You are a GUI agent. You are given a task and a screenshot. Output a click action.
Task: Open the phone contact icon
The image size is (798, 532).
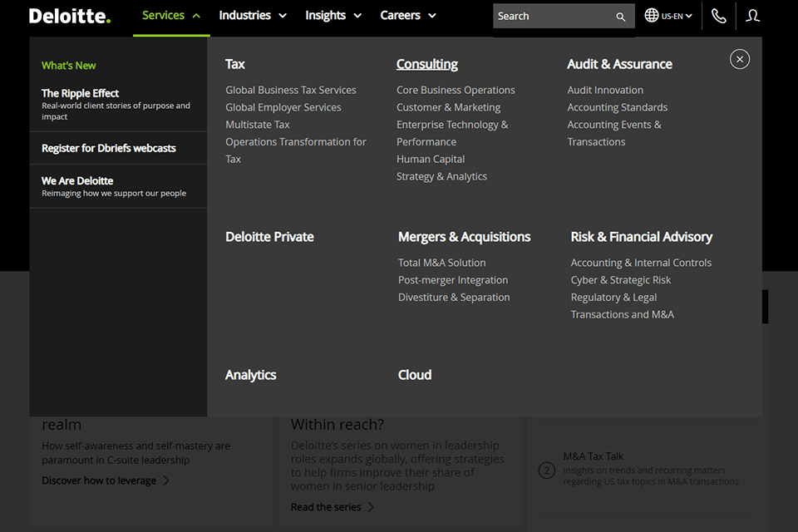click(718, 16)
